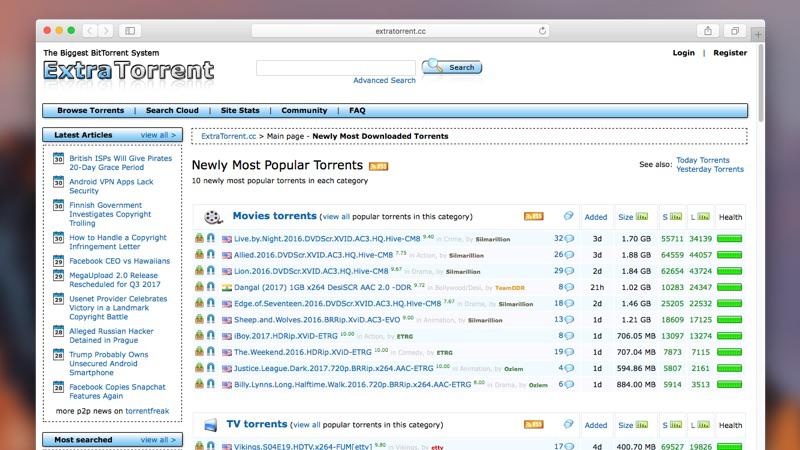This screenshot has height=450, width=800.
Task: Click the Register link
Action: [730, 53]
